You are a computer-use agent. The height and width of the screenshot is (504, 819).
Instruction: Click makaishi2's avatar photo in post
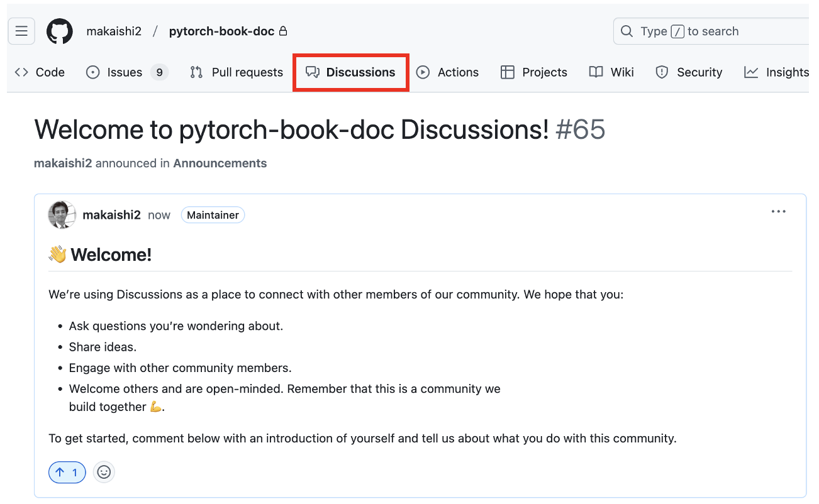pyautogui.click(x=62, y=215)
